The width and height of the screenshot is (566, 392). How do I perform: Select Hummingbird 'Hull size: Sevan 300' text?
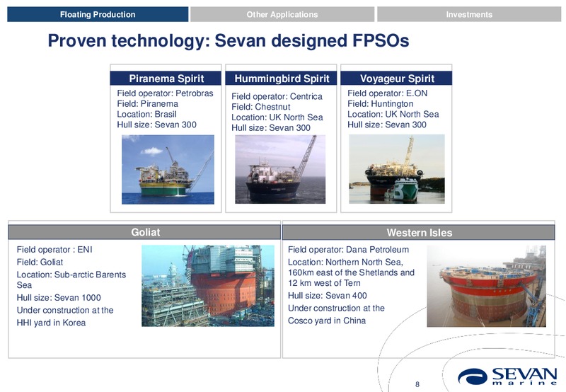pyautogui.click(x=271, y=128)
